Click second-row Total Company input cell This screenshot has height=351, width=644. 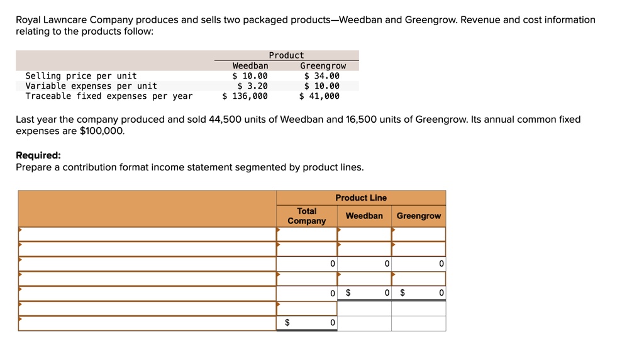(x=307, y=249)
